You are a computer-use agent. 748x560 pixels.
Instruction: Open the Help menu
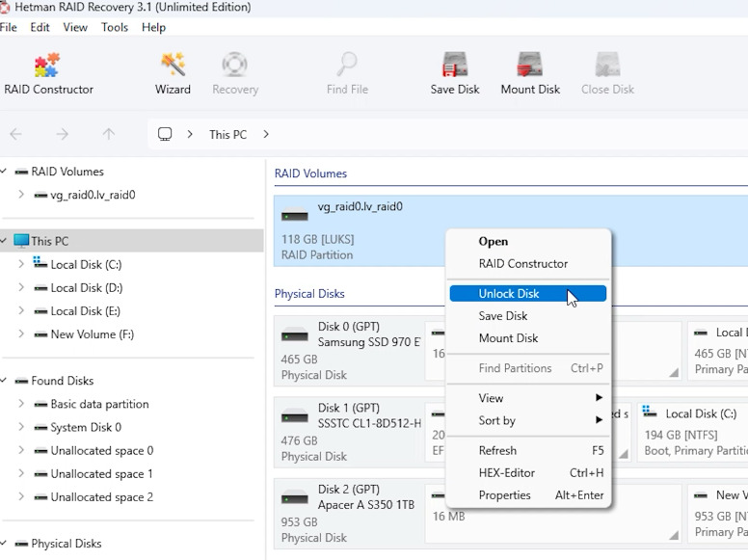153,27
